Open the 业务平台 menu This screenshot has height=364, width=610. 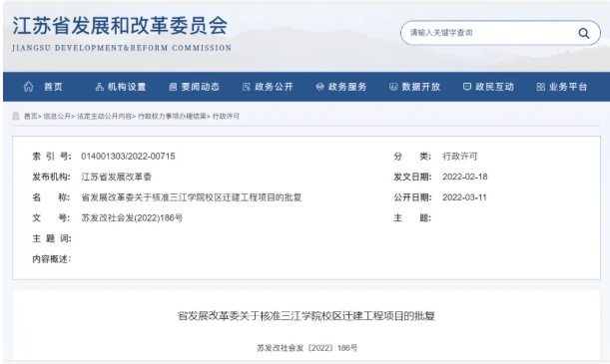(568, 87)
